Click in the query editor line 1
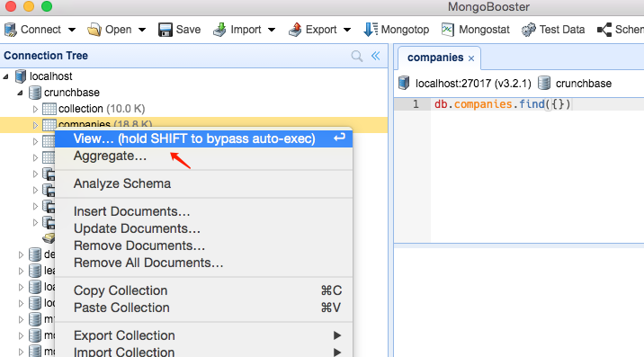Image resolution: width=644 pixels, height=357 pixels. pyautogui.click(x=537, y=104)
